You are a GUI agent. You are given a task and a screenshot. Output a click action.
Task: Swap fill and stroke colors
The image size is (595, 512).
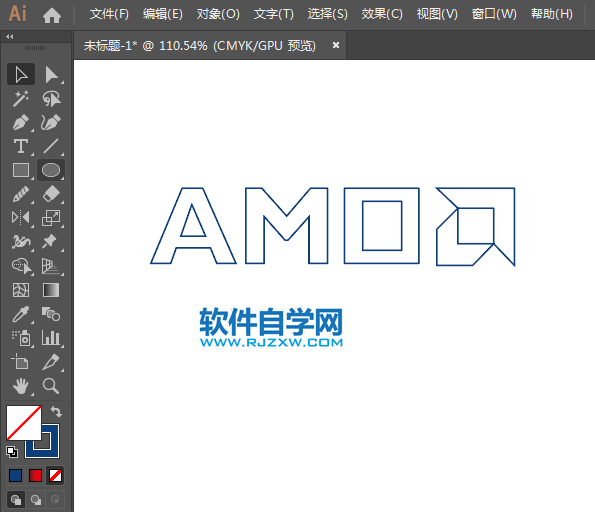click(x=56, y=411)
